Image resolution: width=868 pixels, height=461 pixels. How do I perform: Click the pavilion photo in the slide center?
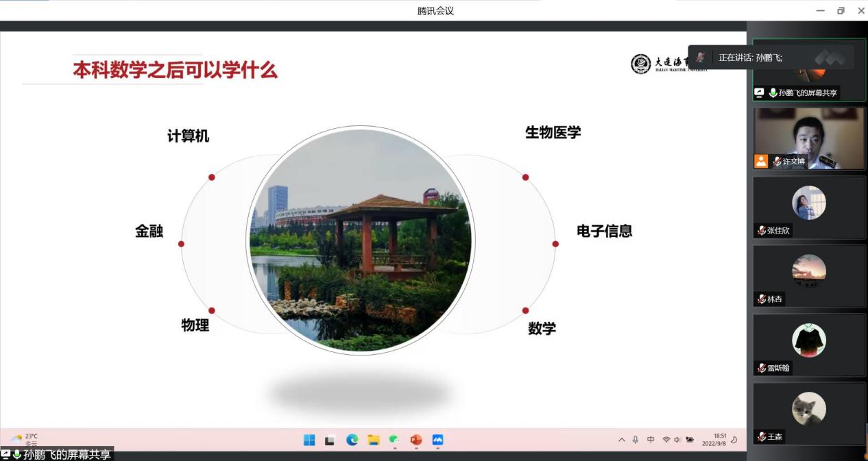[x=359, y=240]
